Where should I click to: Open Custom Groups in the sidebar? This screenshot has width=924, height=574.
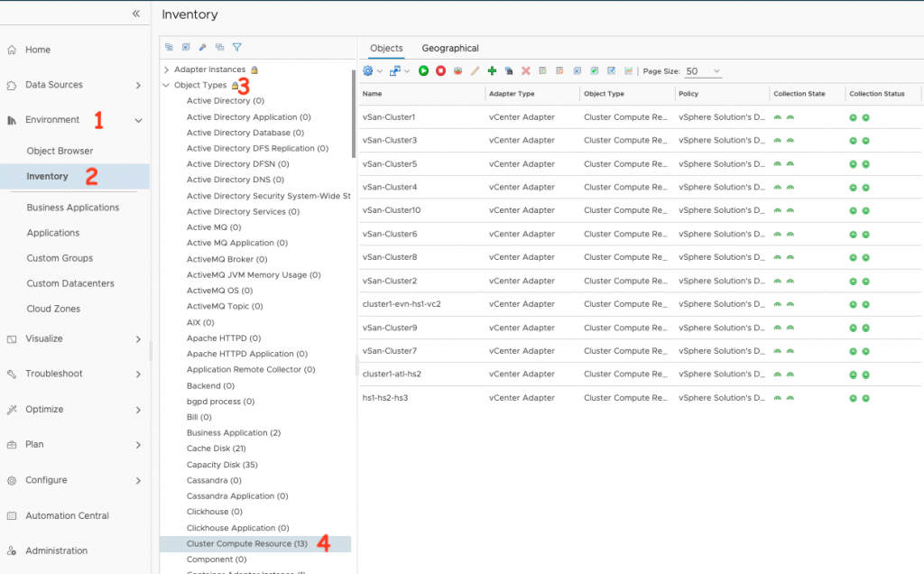click(x=60, y=258)
